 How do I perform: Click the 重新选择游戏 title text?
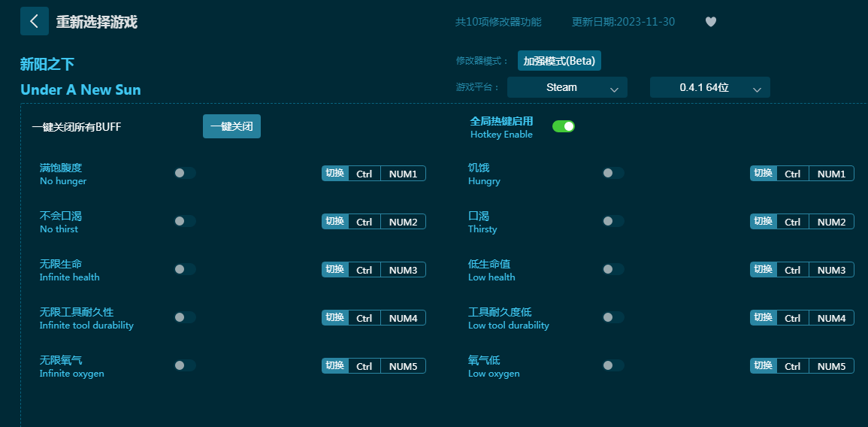click(x=96, y=22)
